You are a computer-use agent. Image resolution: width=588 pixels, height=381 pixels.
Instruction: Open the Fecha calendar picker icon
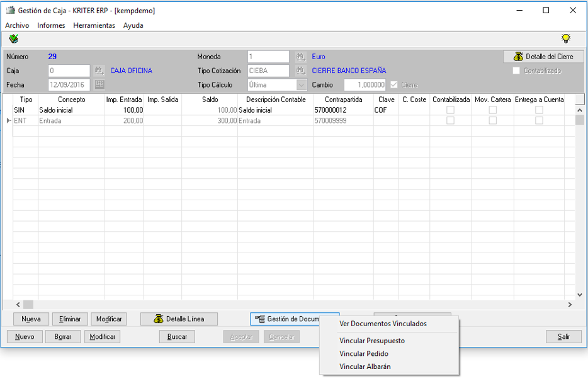coord(99,84)
